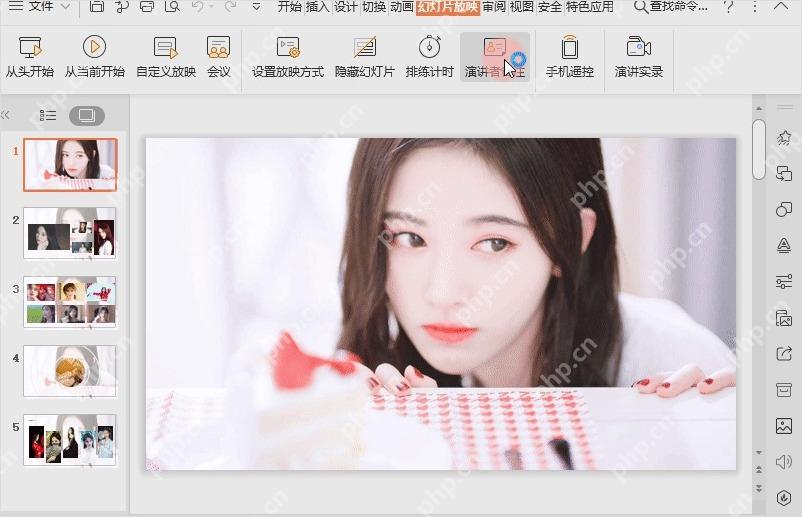The image size is (802, 517).
Task: Open the more options vertical dots
Action: (755, 7)
